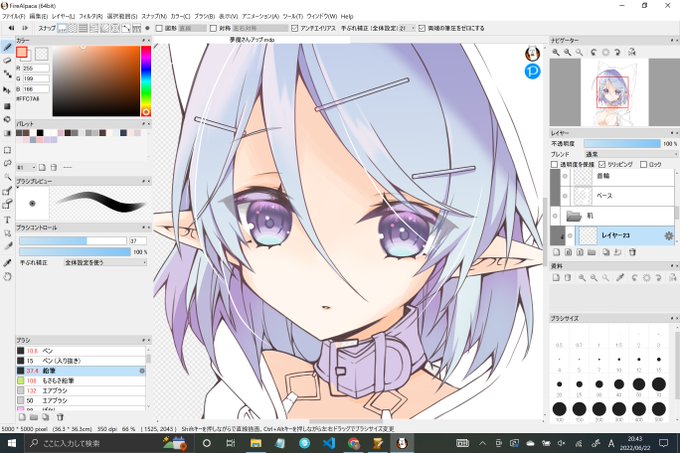Open the 編集 menu
The width and height of the screenshot is (680, 453).
(38, 16)
